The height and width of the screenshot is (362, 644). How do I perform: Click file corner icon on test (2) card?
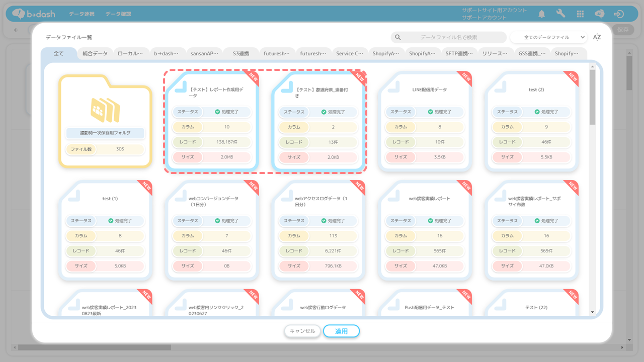tap(500, 87)
